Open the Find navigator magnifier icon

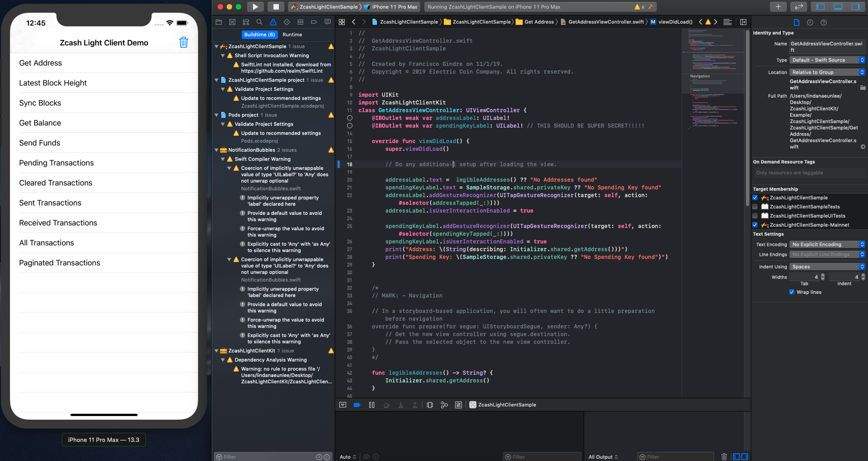(259, 22)
